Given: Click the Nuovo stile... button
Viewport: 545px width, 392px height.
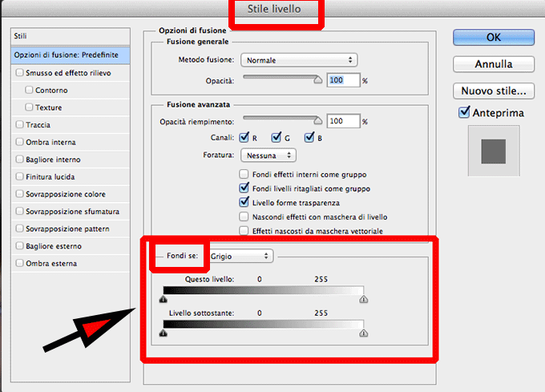Looking at the screenshot, I should tap(494, 91).
